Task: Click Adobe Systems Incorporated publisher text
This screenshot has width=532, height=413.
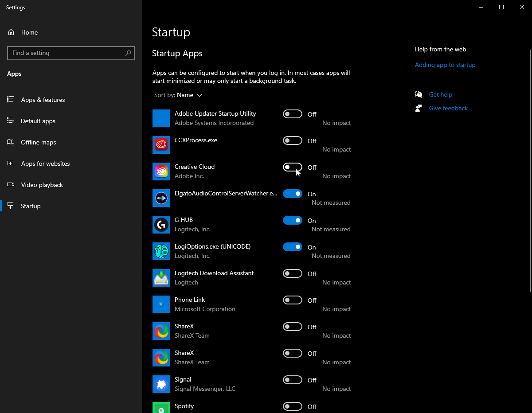Action: [214, 123]
